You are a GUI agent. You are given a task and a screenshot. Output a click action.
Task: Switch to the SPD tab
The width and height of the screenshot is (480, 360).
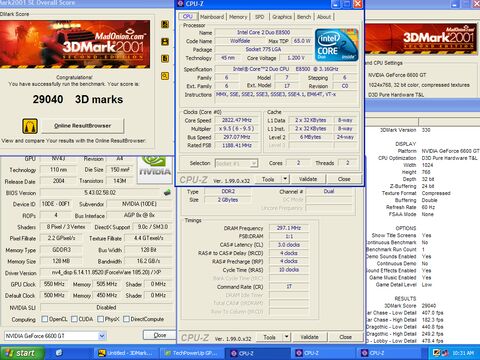(x=259, y=17)
